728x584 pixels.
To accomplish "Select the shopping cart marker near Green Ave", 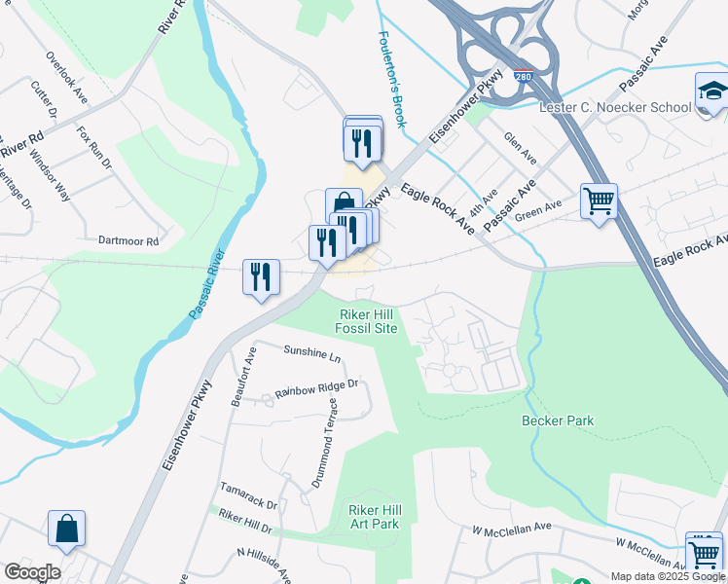I will (x=599, y=204).
